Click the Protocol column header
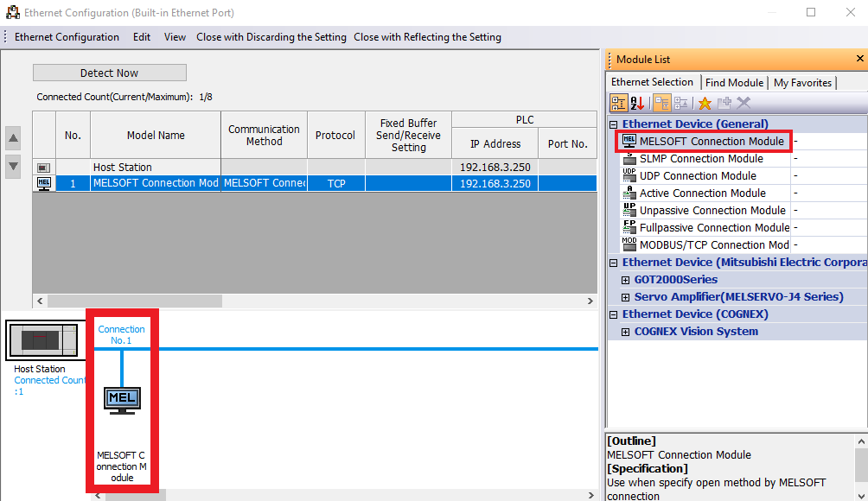Screen dimensions: 868x501 335,135
